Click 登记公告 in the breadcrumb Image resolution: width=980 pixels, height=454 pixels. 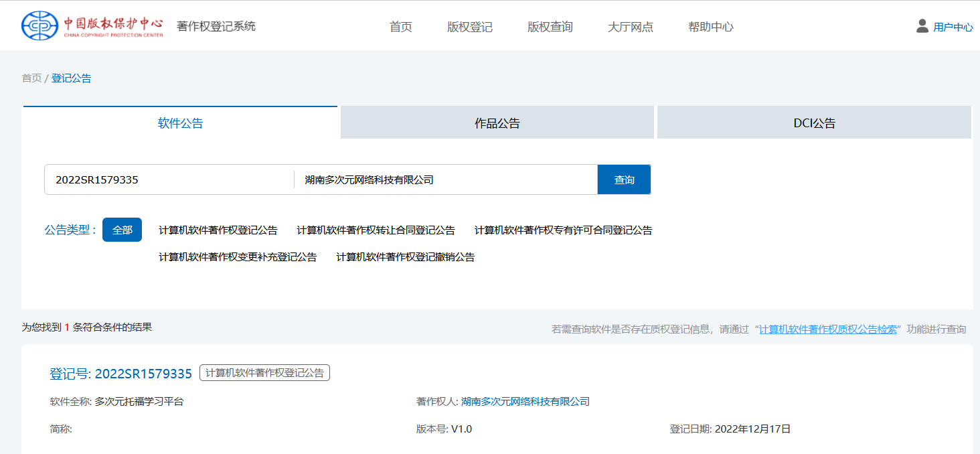click(x=72, y=78)
